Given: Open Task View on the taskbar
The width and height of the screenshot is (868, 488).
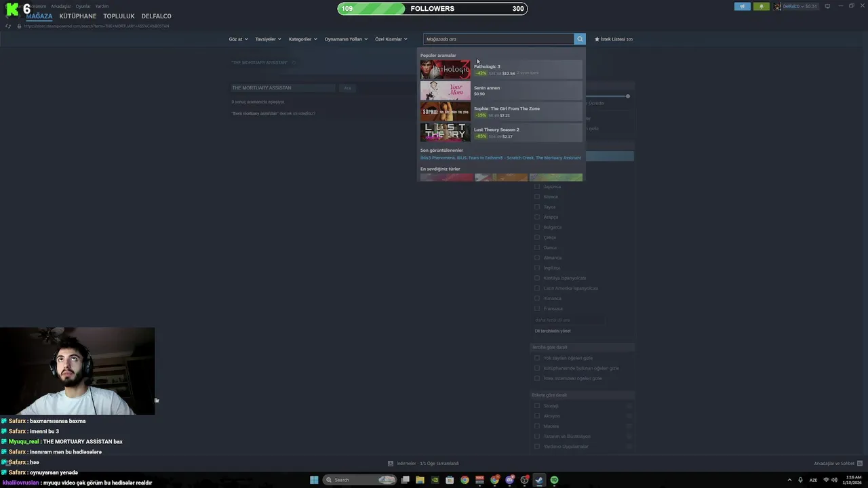Looking at the screenshot, I should point(405,480).
